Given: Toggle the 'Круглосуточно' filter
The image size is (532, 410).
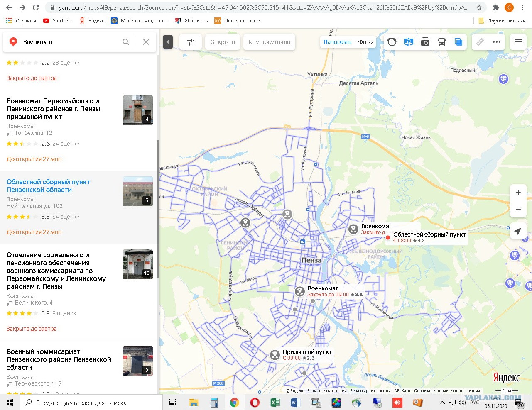Looking at the screenshot, I should [269, 42].
